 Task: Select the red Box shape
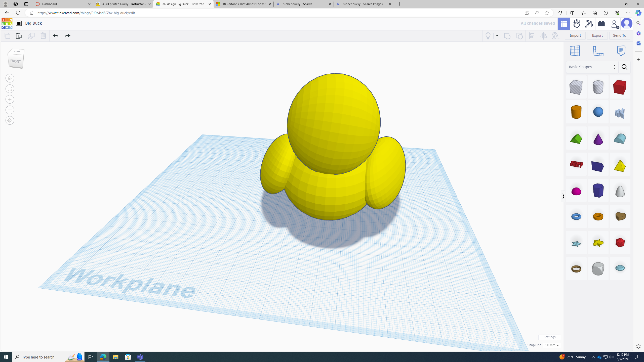[x=620, y=87]
